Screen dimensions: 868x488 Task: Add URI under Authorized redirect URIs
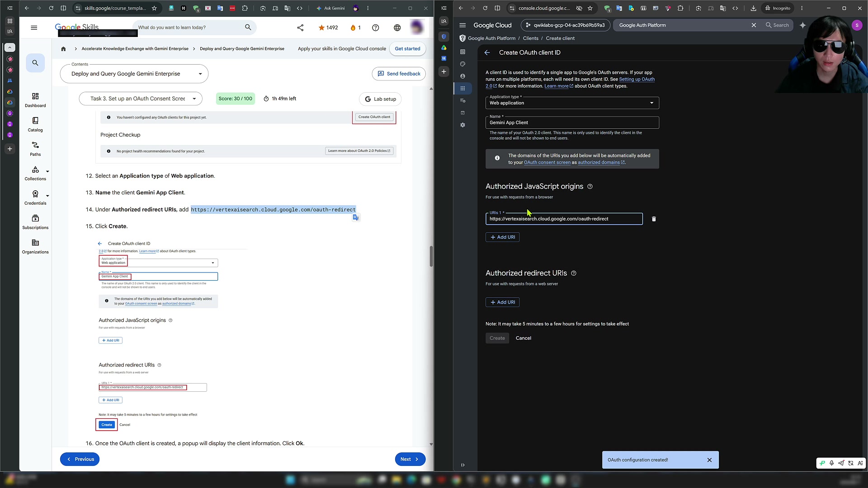pyautogui.click(x=502, y=302)
